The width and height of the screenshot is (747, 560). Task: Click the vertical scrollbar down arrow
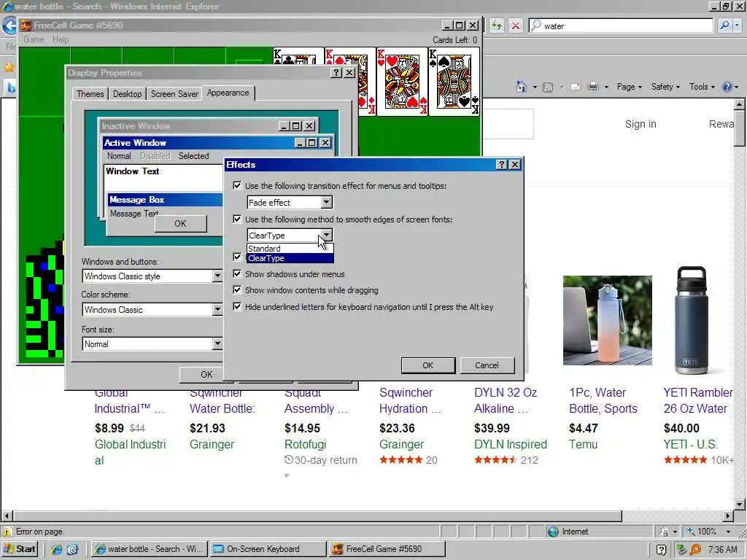[x=739, y=505]
